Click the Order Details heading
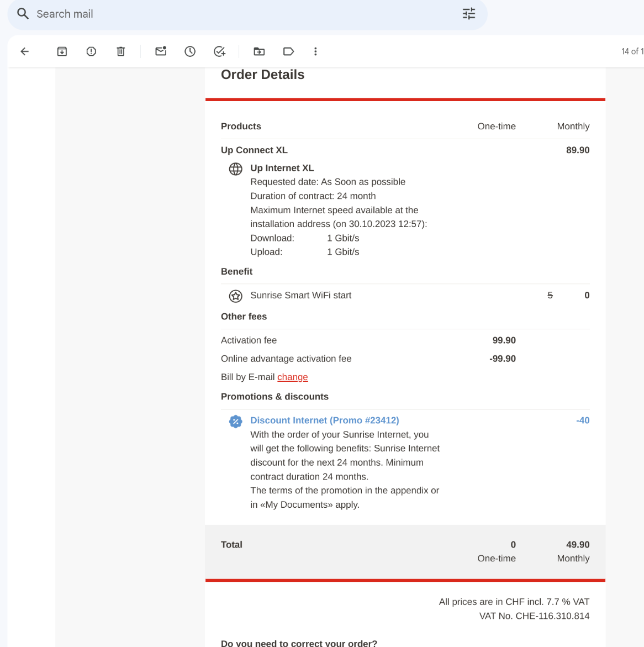This screenshot has height=647, width=644. point(262,75)
